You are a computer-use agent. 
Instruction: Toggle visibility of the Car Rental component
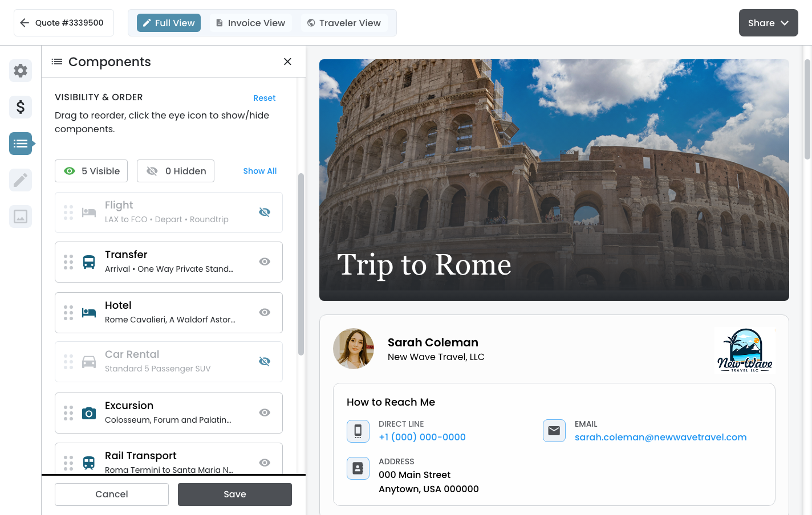[265, 362]
